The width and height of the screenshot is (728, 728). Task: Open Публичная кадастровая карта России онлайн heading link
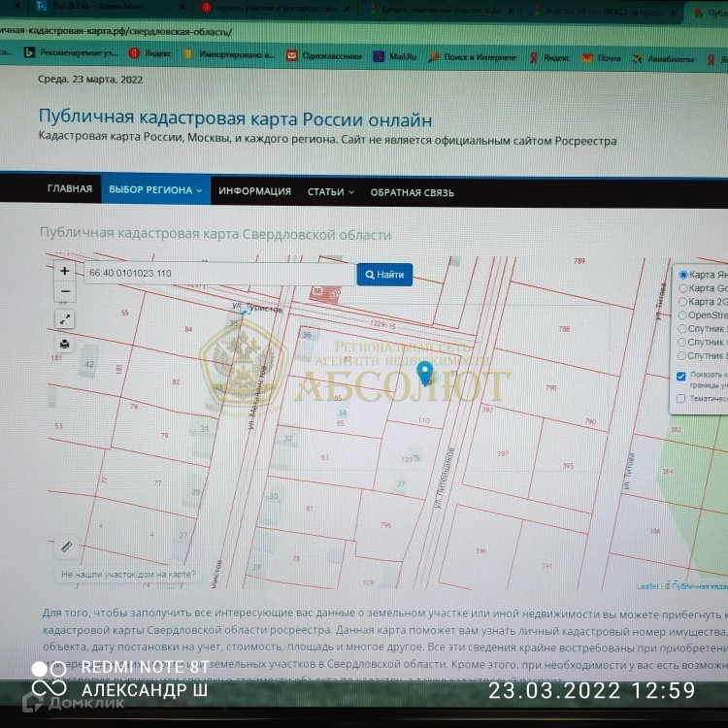(235, 118)
